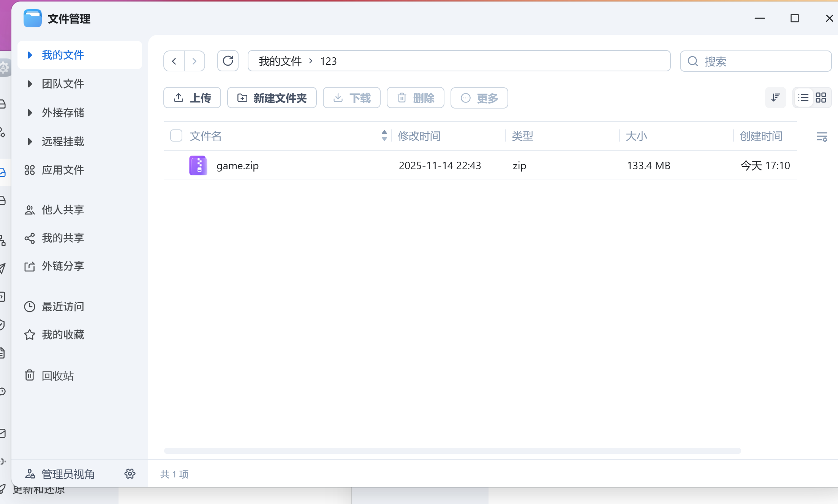This screenshot has width=838, height=504.
Task: Click the horizontal scrollbar at the bottom
Action: pos(452,450)
